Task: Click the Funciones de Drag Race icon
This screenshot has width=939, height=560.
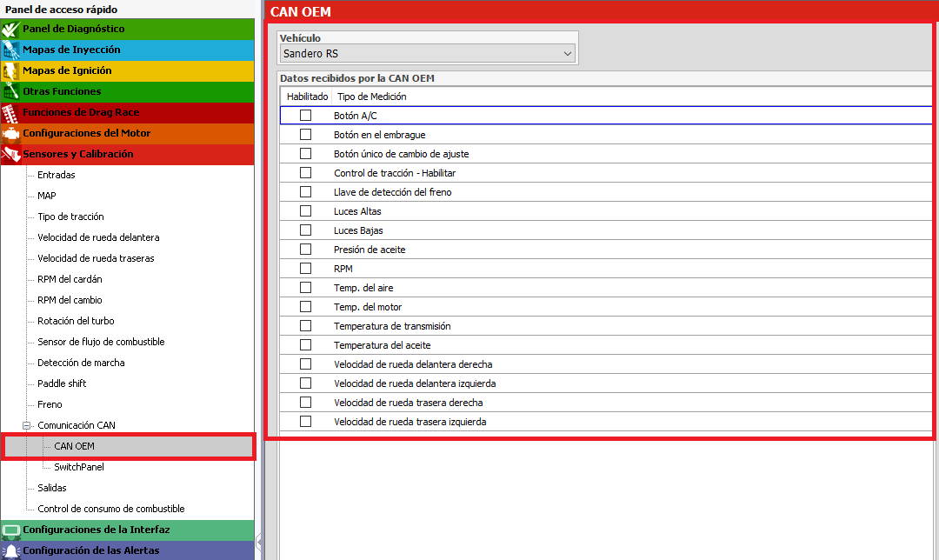Action: [10, 112]
